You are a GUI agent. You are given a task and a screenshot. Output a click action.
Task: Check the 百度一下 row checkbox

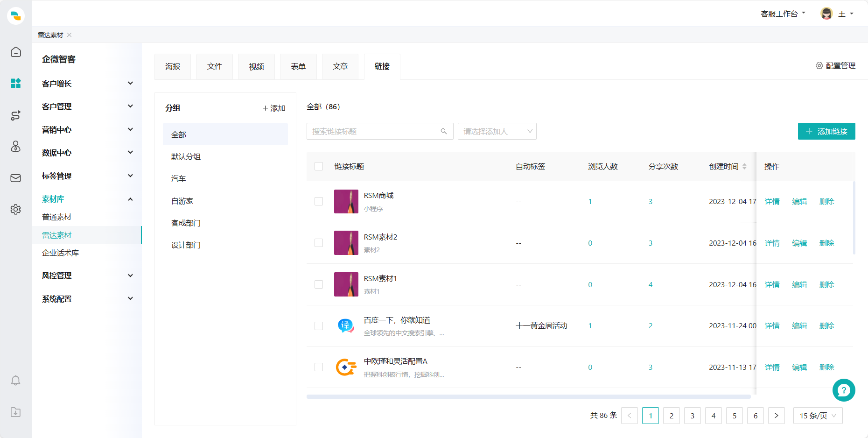(x=319, y=325)
